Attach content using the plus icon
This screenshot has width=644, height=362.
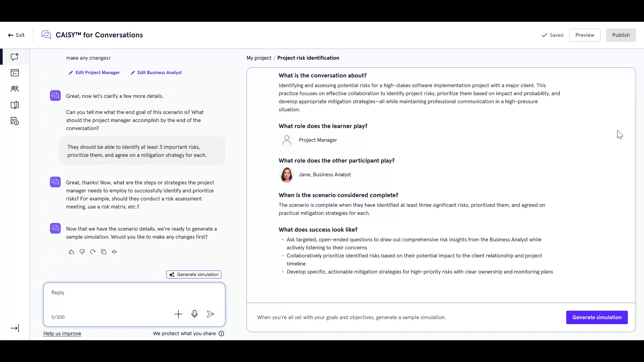point(178,314)
